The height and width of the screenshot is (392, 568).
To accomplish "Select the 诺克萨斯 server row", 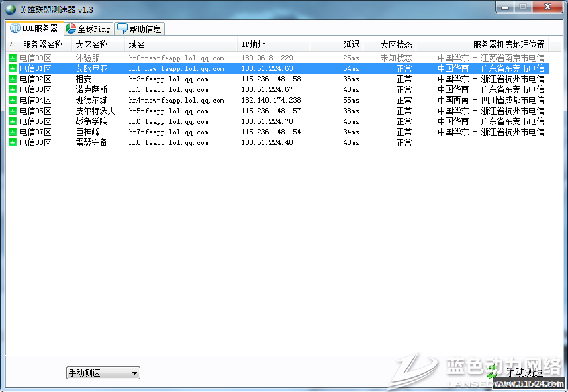I will [x=91, y=90].
